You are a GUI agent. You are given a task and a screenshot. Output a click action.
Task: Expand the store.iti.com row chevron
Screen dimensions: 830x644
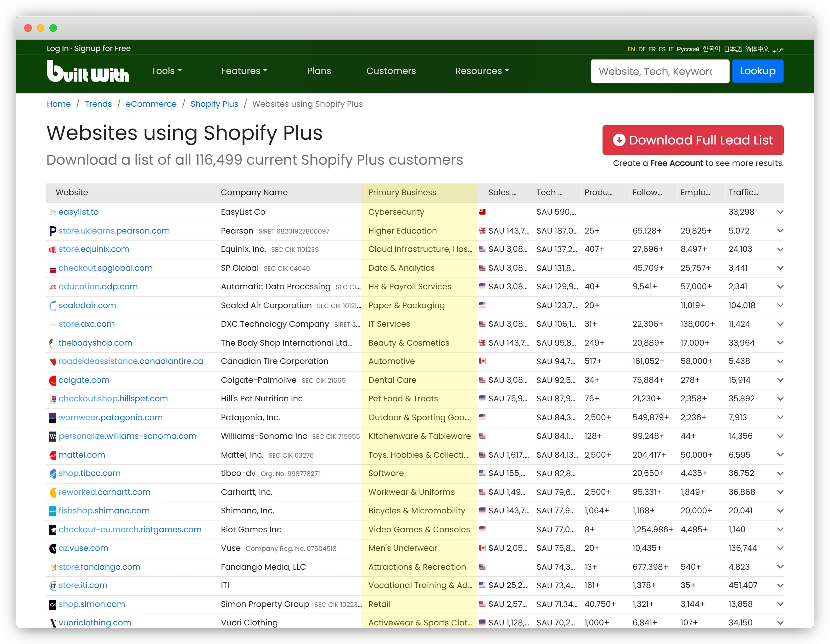780,585
